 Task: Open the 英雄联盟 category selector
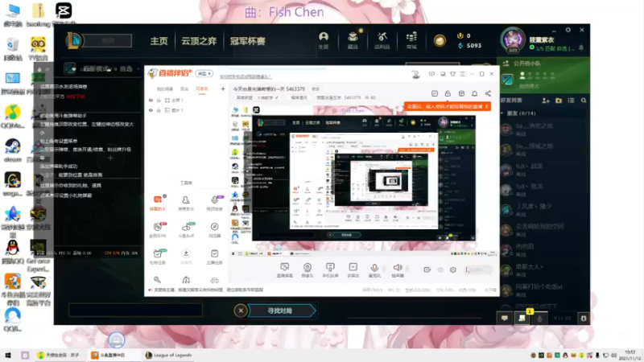point(258,97)
